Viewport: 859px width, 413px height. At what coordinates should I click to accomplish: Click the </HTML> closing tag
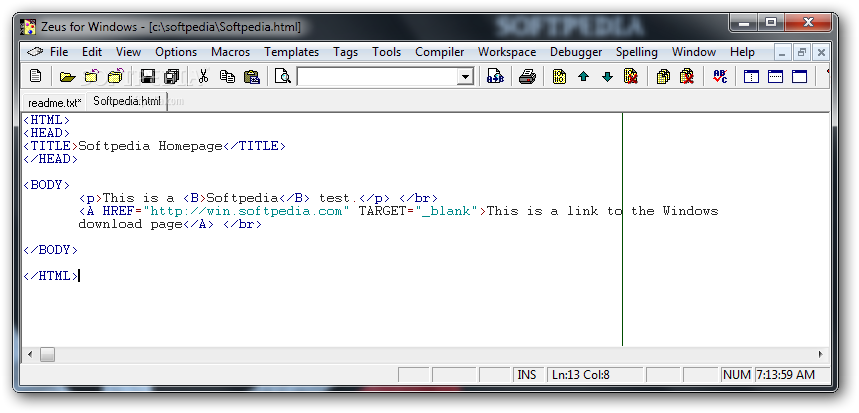click(50, 276)
